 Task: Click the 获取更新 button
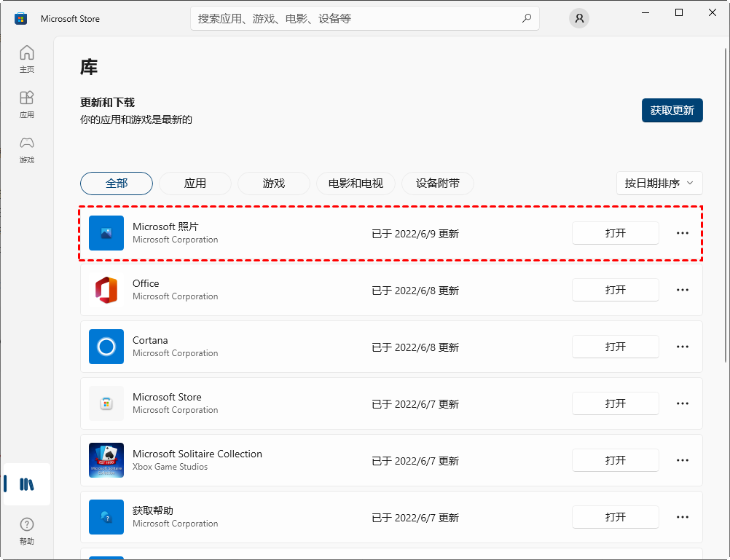pyautogui.click(x=672, y=111)
